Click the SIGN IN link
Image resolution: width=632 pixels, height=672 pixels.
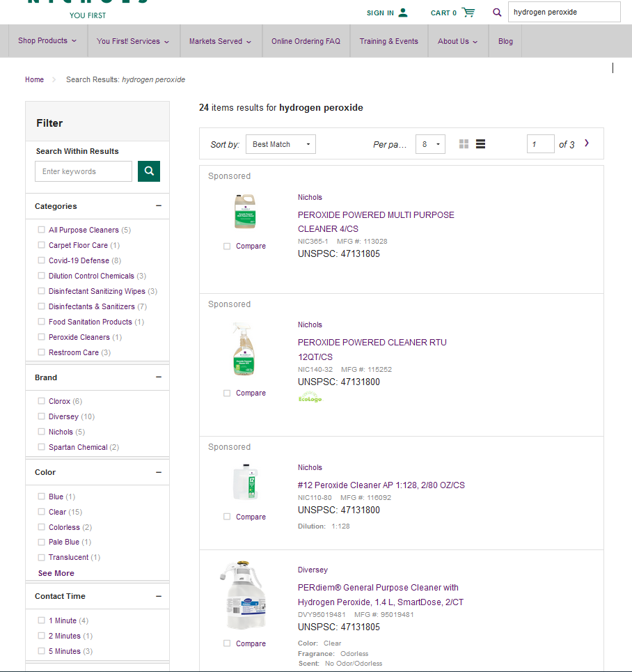pos(380,13)
